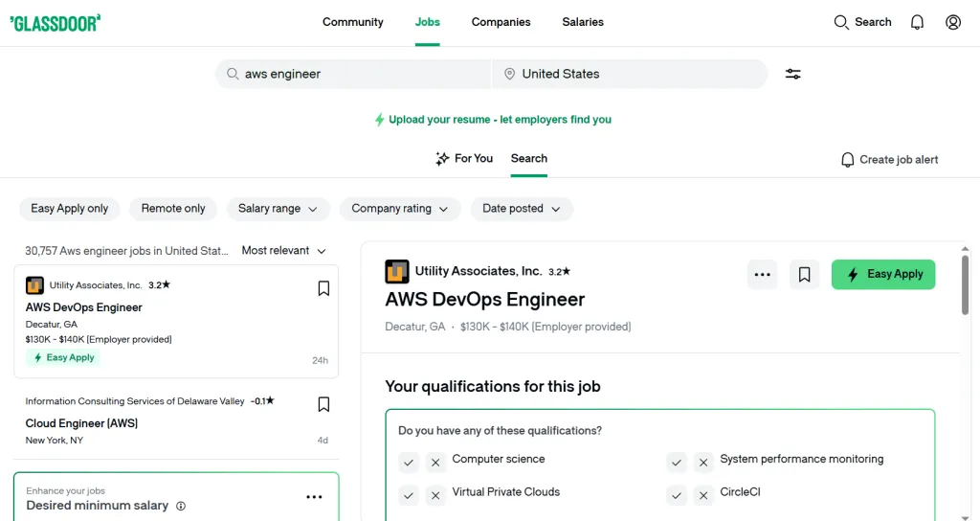Click the United States location field
The height and width of the screenshot is (521, 980).
pos(630,74)
